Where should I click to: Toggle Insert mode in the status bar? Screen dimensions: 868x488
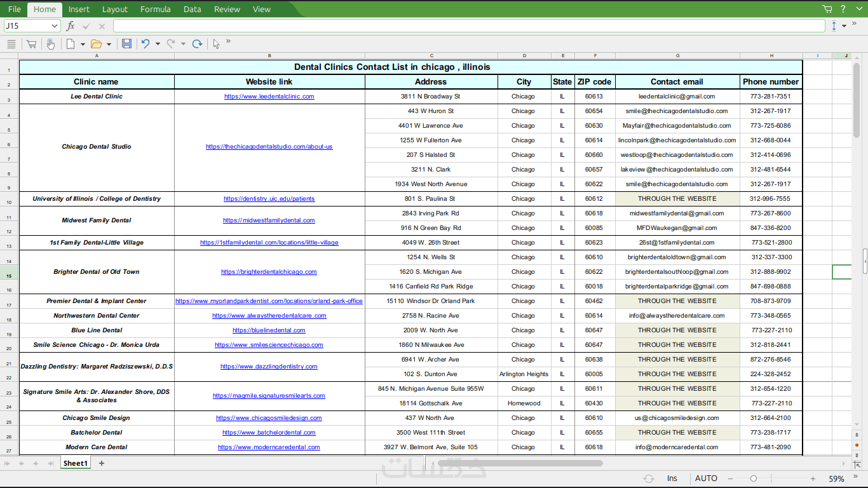672,478
